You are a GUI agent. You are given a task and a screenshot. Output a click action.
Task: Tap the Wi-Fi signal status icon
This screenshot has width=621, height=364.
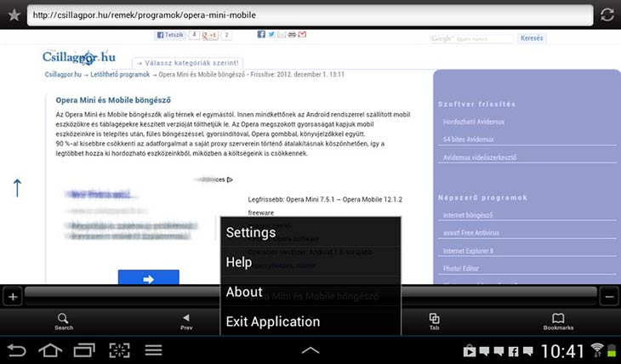point(596,350)
